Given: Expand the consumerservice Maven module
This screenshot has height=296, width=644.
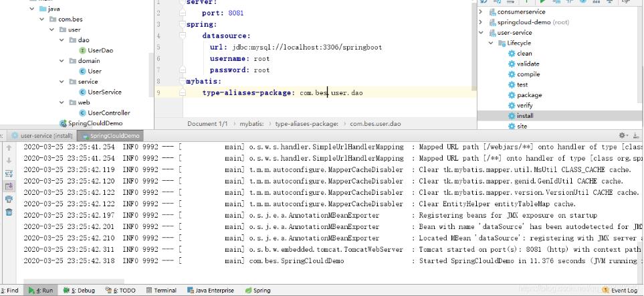Looking at the screenshot, I should 481,11.
